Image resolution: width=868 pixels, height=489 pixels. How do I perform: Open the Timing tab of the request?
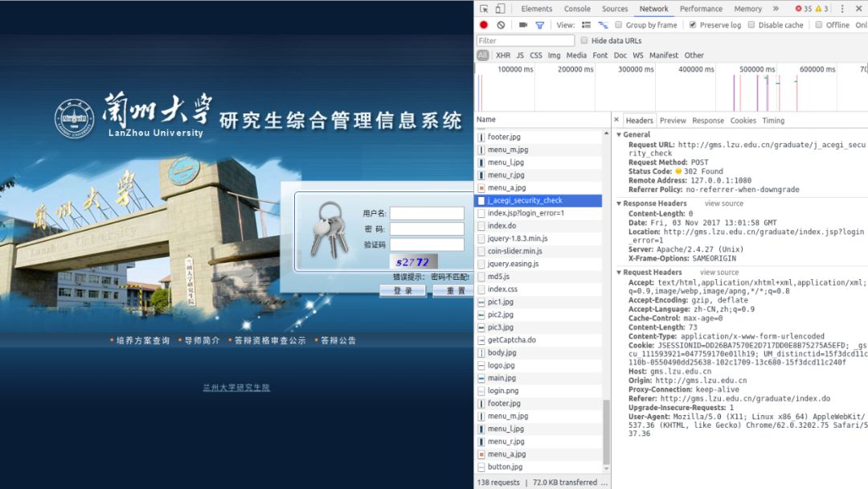pos(773,120)
